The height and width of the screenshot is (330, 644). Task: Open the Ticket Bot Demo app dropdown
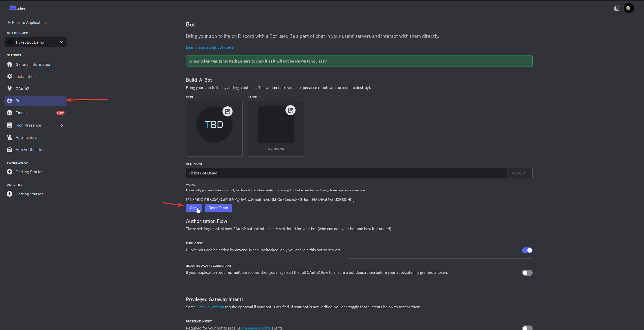pyautogui.click(x=36, y=42)
